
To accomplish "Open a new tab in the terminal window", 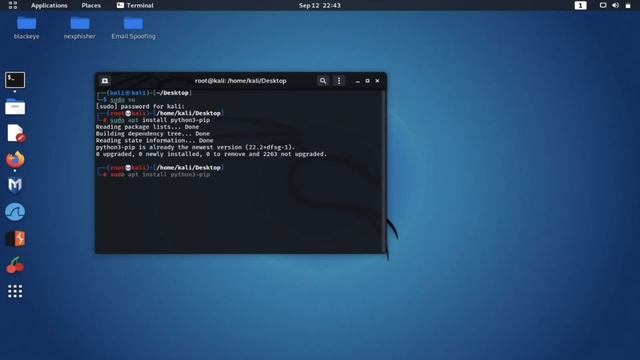I will point(105,81).
